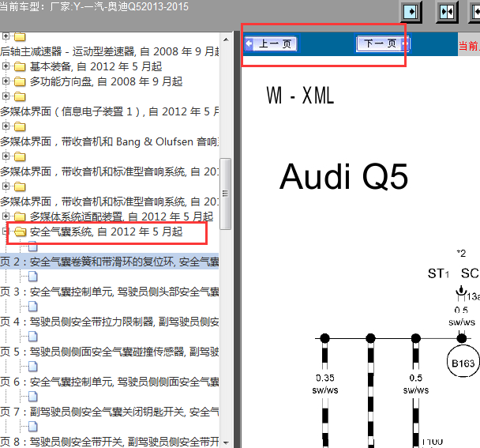Screen dimensions: 480x448
Task: Open 多媒体界面 (信息电子装置 1) entry
Action: [x=109, y=111]
